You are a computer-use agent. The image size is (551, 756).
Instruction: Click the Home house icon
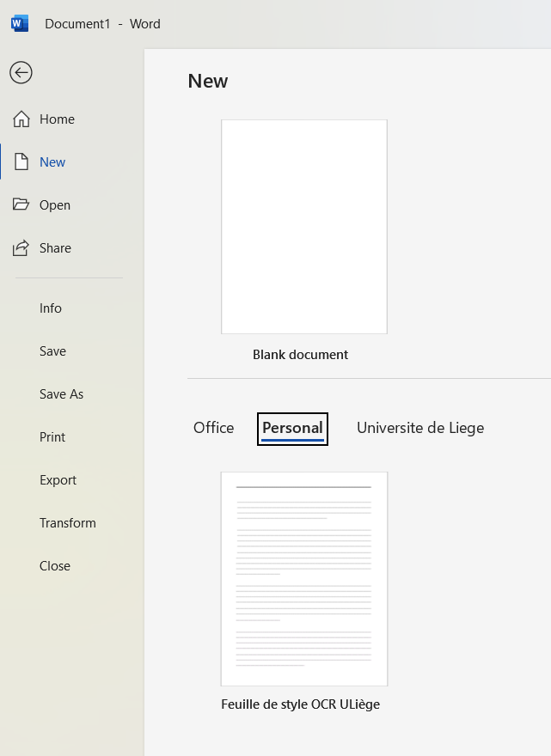[x=21, y=119]
